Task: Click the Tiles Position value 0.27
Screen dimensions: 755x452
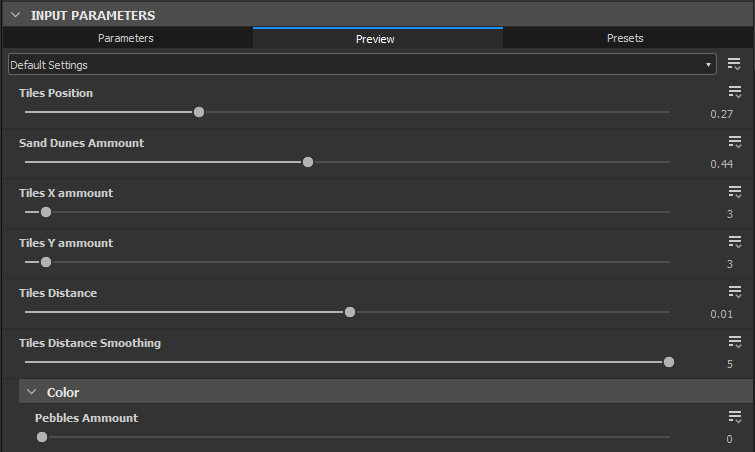Action: pos(722,114)
